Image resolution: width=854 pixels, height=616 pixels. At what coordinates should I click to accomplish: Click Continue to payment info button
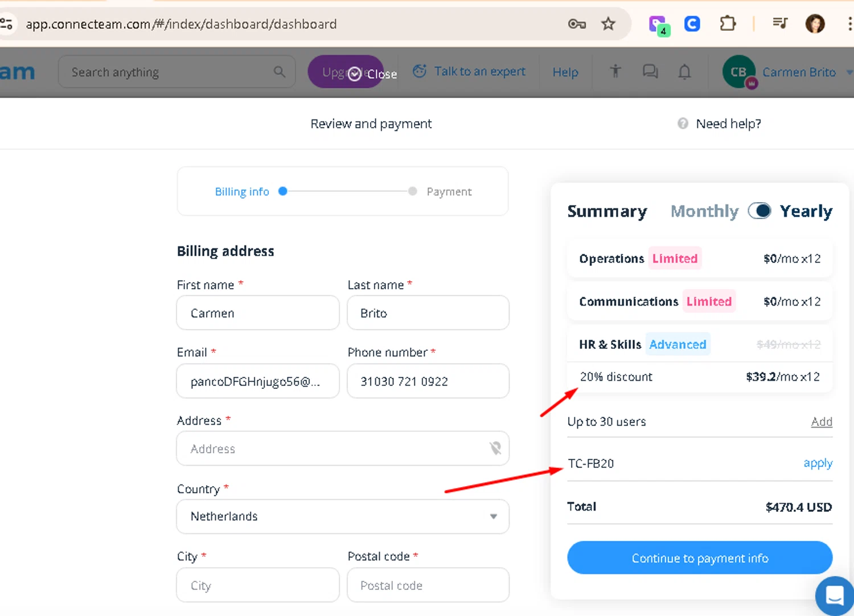click(700, 558)
